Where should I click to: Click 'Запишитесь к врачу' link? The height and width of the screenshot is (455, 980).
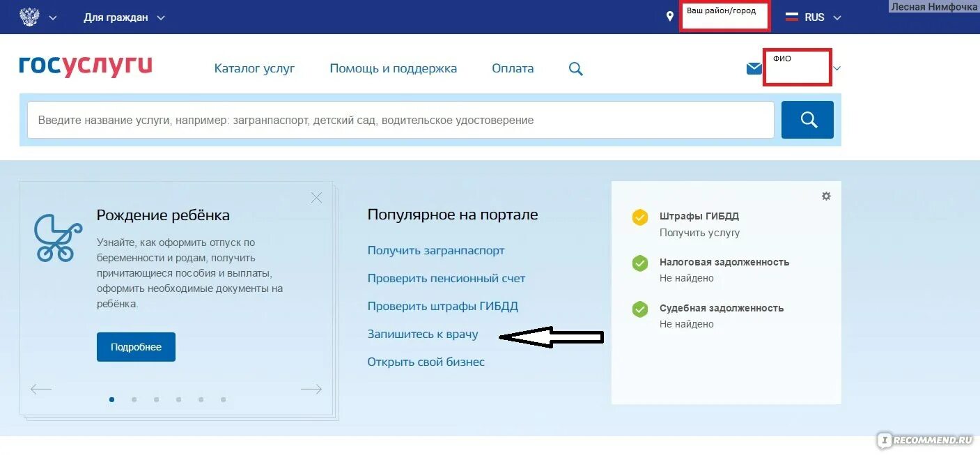tap(423, 334)
